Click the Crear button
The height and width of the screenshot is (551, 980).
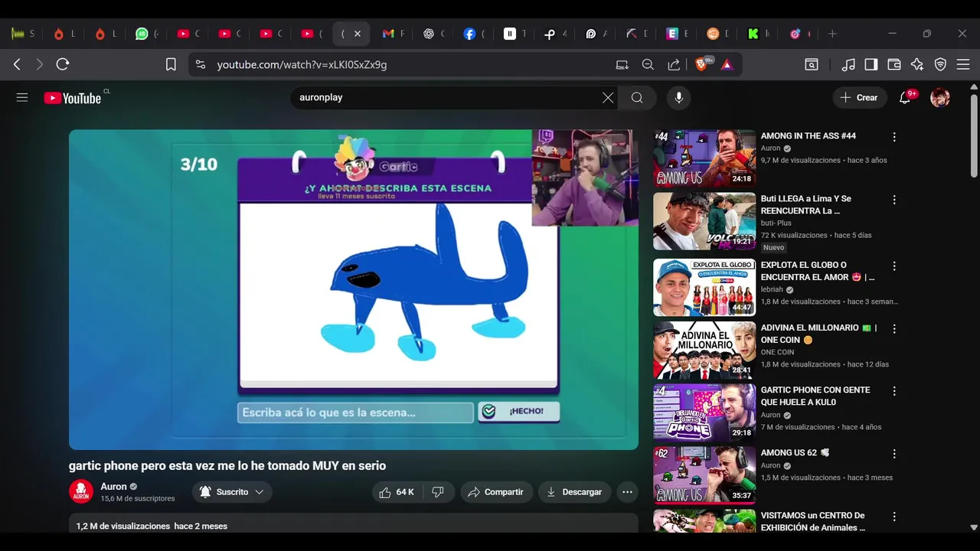click(859, 98)
